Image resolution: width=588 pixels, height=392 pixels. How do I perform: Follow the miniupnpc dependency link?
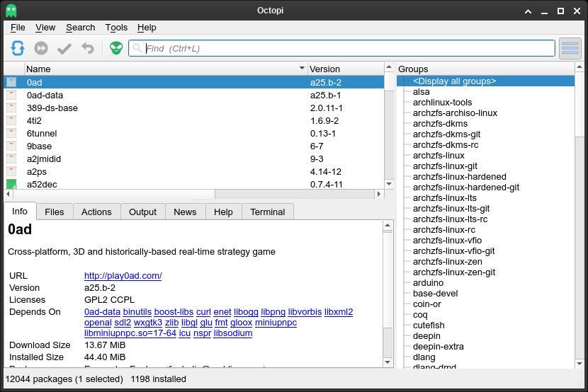276,323
